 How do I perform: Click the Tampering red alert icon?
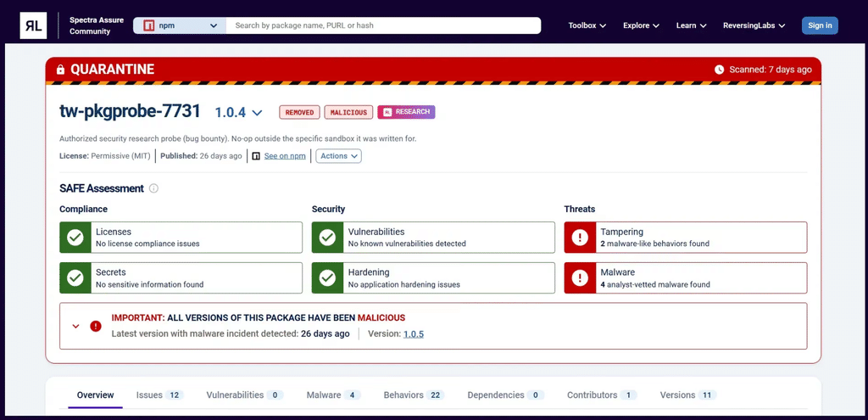[580, 237]
